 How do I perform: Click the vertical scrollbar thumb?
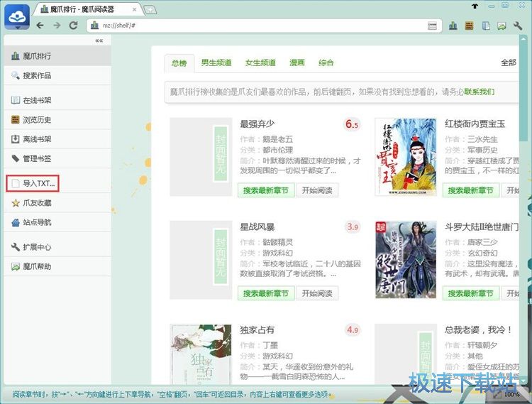(522, 92)
